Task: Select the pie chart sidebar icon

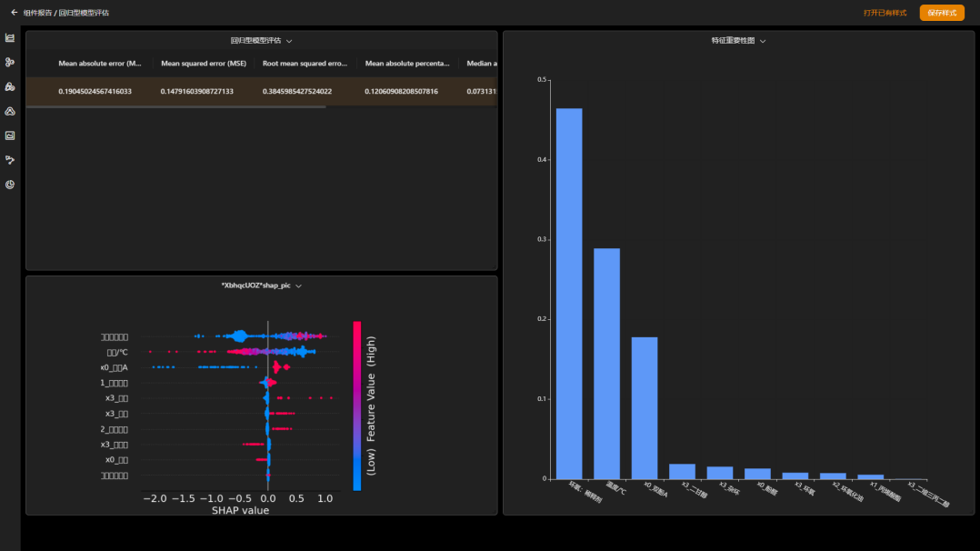Action: [10, 185]
